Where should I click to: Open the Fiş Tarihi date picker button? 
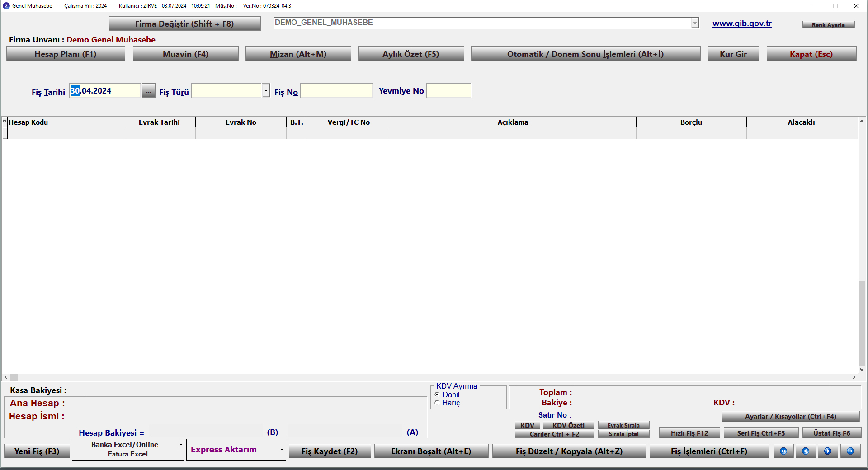click(x=148, y=91)
